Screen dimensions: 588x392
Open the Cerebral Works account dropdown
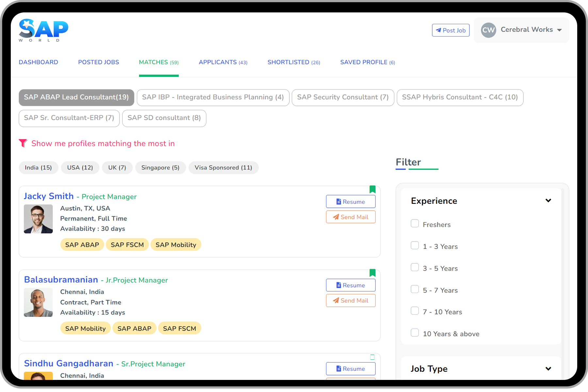pos(521,30)
